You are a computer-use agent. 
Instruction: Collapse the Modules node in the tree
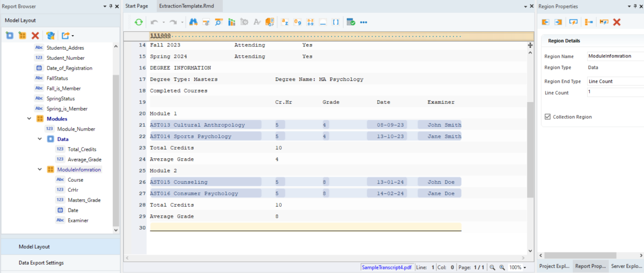pyautogui.click(x=29, y=118)
